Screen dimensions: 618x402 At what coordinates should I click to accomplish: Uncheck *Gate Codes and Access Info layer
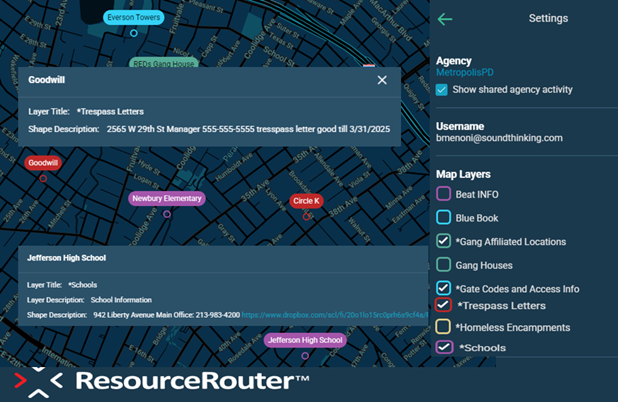(443, 288)
